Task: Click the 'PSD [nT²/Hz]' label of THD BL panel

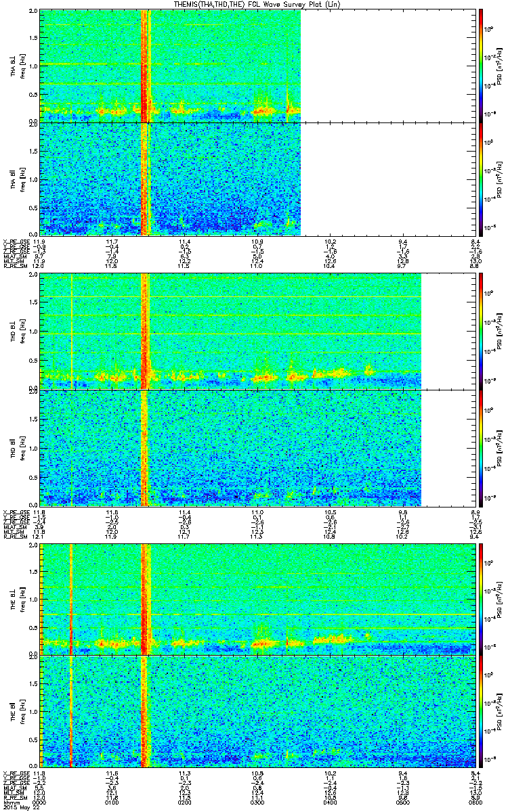Action: (x=498, y=331)
